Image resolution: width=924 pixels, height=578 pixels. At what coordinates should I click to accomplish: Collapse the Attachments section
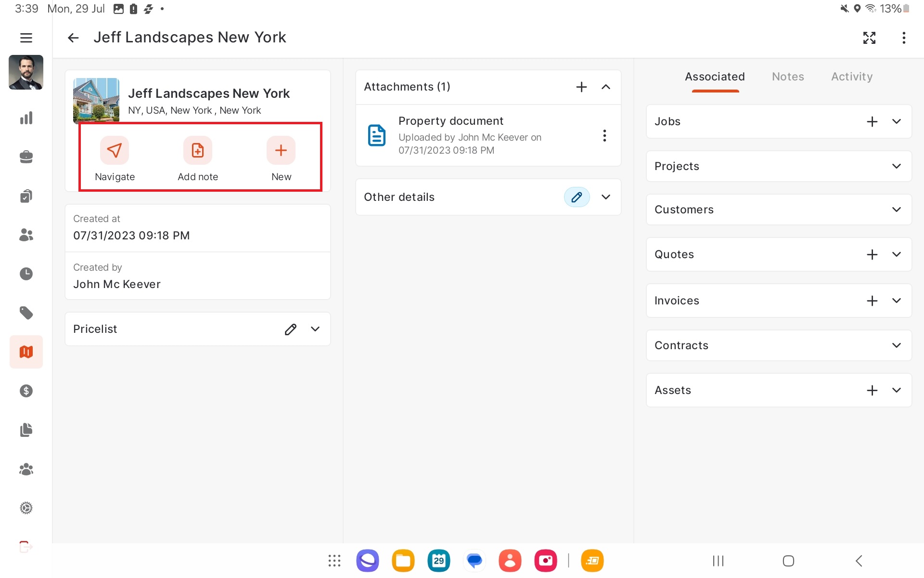pyautogui.click(x=606, y=87)
